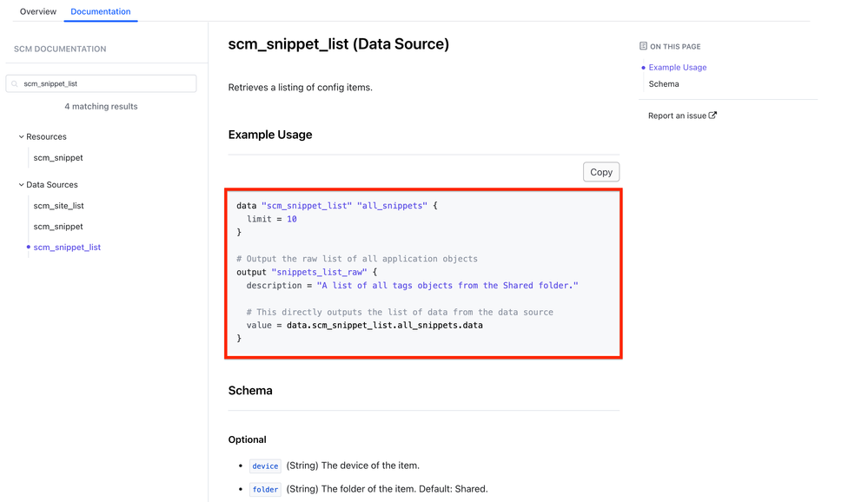Click 'Retrieves a listing of config items.' text
This screenshot has height=502, width=868.
tap(301, 88)
